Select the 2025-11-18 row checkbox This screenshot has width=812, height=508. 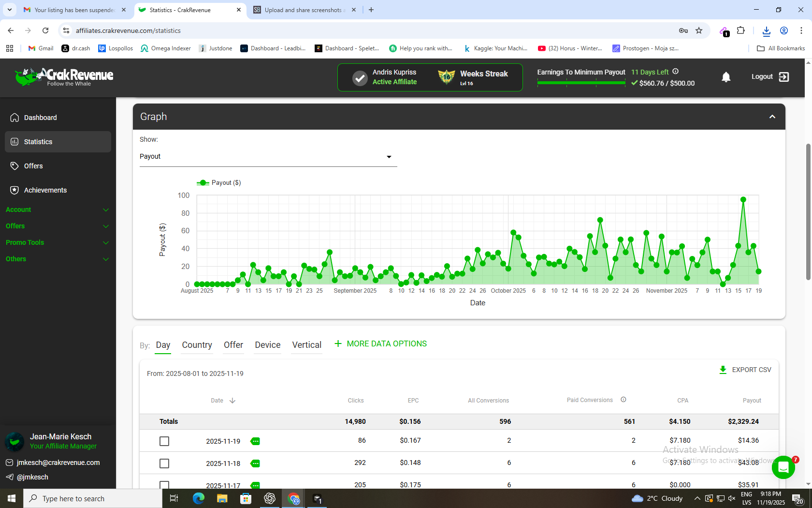click(164, 463)
